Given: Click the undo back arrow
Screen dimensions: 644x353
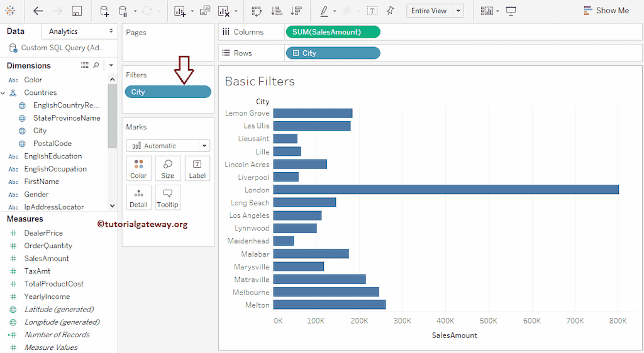Looking at the screenshot, I should click(x=38, y=11).
